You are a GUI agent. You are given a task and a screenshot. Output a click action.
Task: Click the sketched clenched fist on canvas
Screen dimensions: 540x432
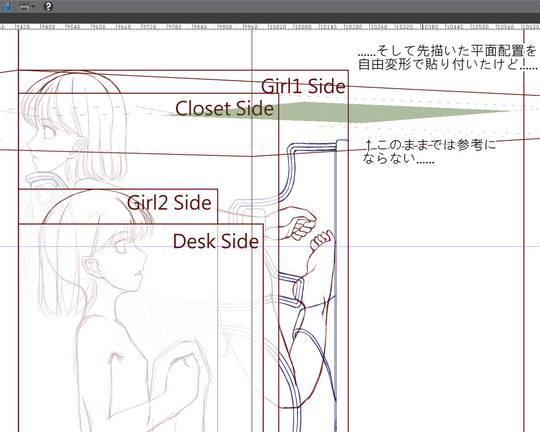[298, 223]
